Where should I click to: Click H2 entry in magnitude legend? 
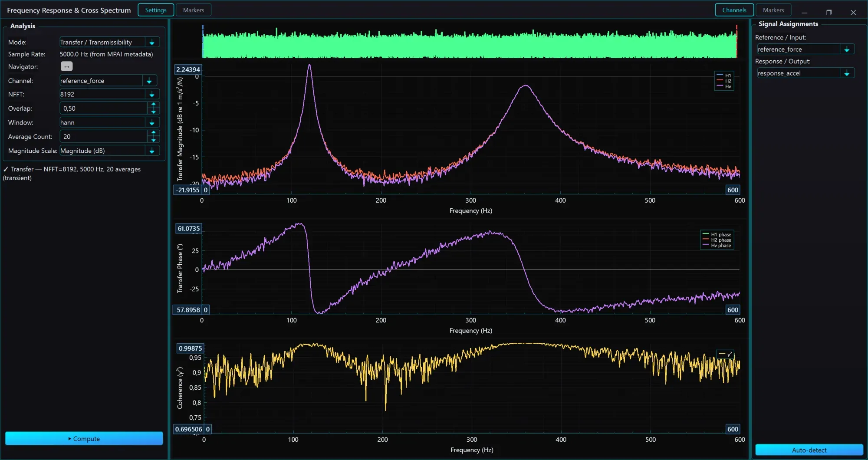pos(724,81)
